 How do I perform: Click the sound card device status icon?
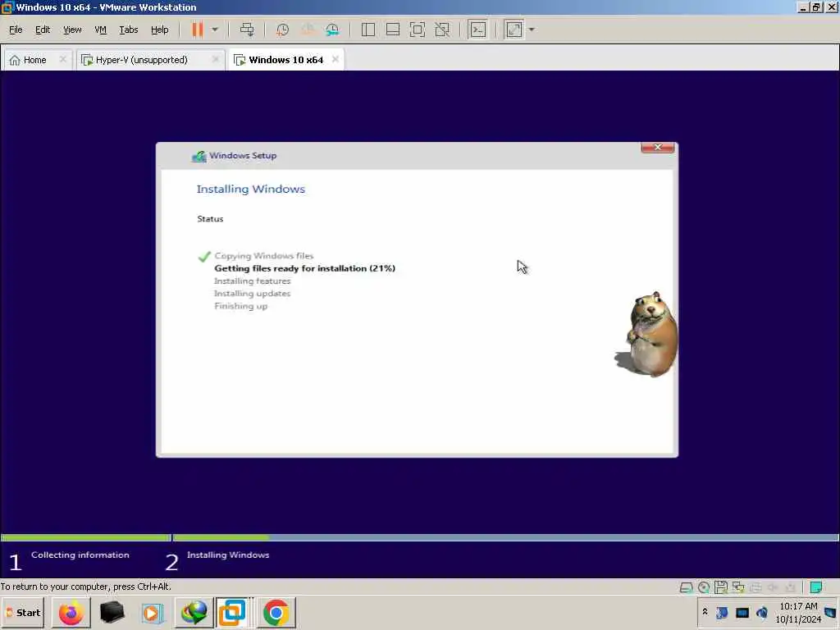point(773,587)
